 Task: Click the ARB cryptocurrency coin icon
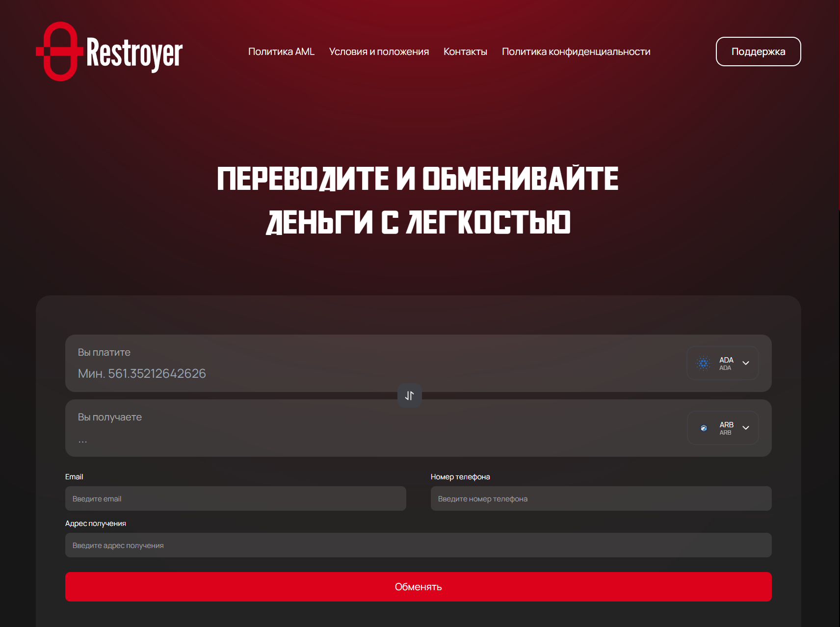point(704,427)
